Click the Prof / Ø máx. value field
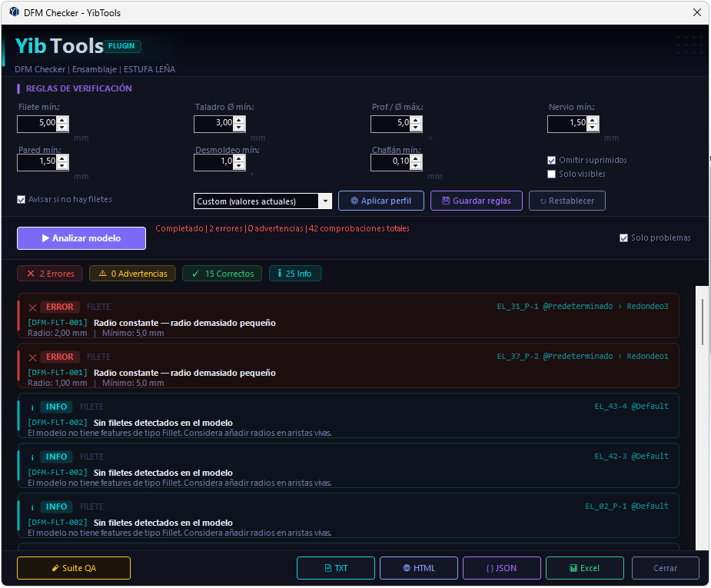Viewport: 711px width, 588px height. click(x=391, y=124)
